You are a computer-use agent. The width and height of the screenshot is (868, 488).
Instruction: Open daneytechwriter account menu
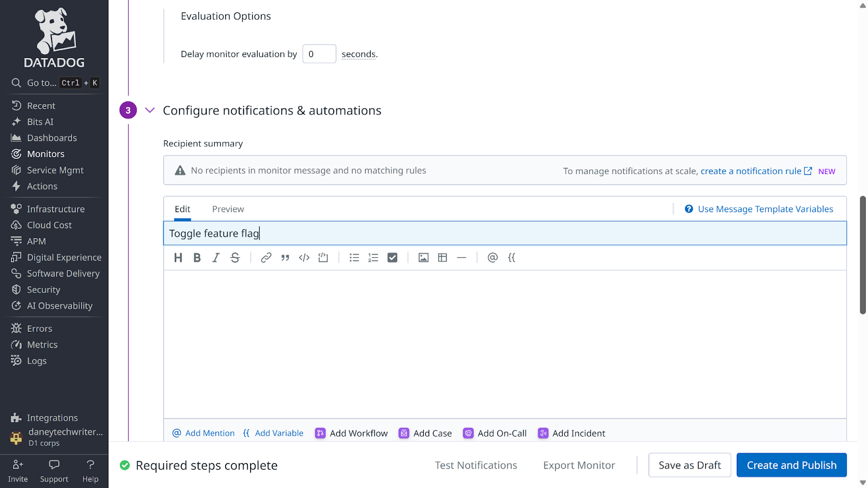pos(56,437)
